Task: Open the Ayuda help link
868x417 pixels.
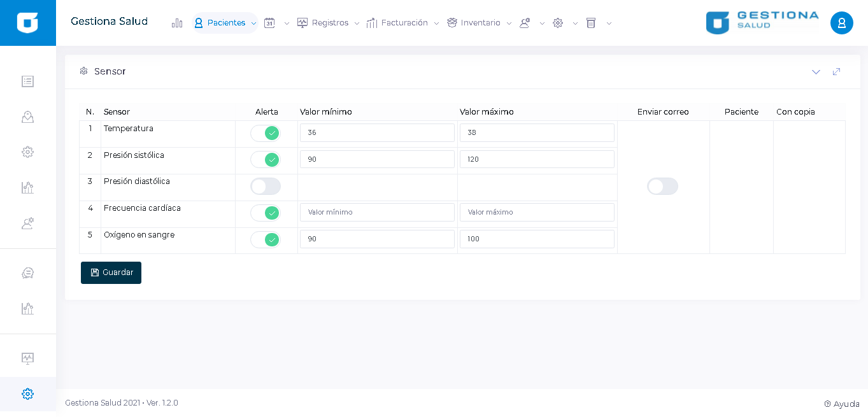Action: (x=842, y=404)
